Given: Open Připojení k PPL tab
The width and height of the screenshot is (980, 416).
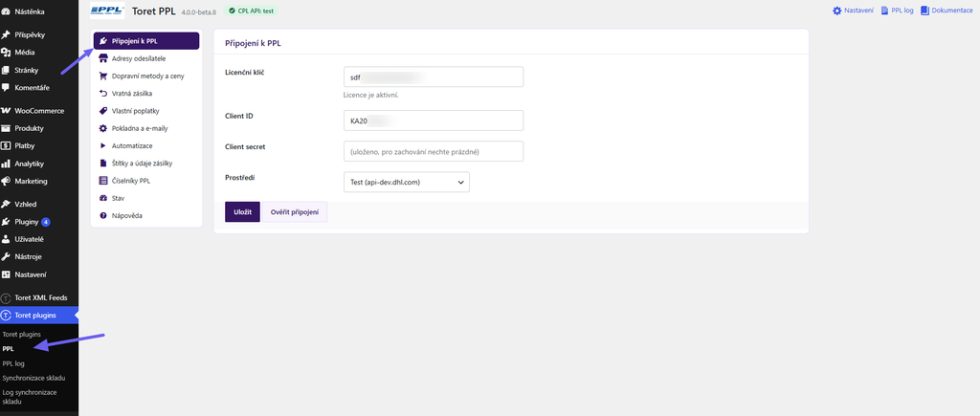Looking at the screenshot, I should 146,41.
